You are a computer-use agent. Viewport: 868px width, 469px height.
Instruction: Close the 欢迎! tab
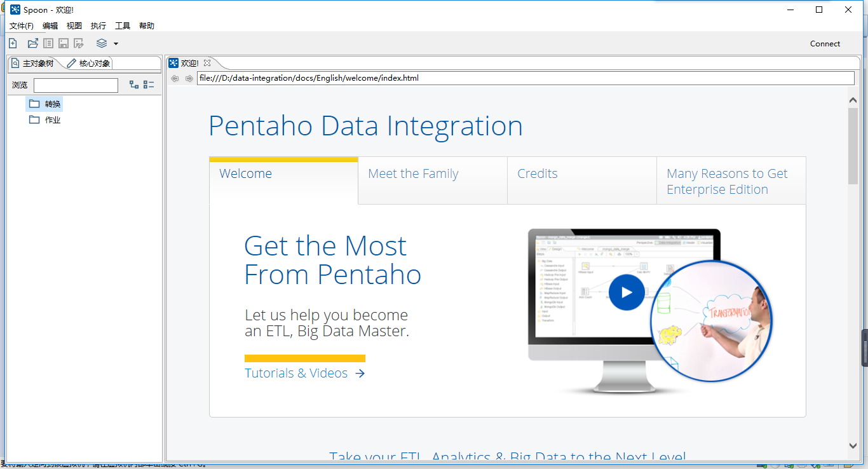coord(207,63)
